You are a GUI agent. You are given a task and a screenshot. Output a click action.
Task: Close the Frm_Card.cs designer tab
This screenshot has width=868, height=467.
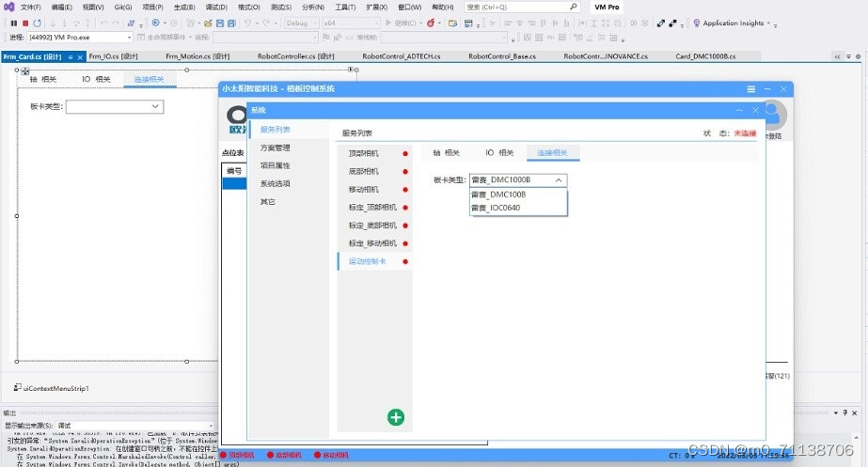(x=80, y=57)
